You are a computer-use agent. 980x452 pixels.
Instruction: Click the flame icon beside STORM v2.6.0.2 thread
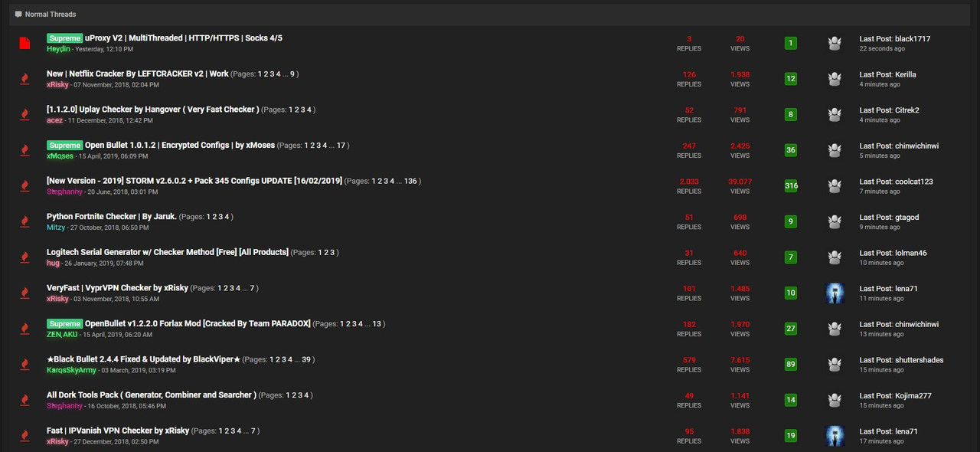click(x=24, y=186)
